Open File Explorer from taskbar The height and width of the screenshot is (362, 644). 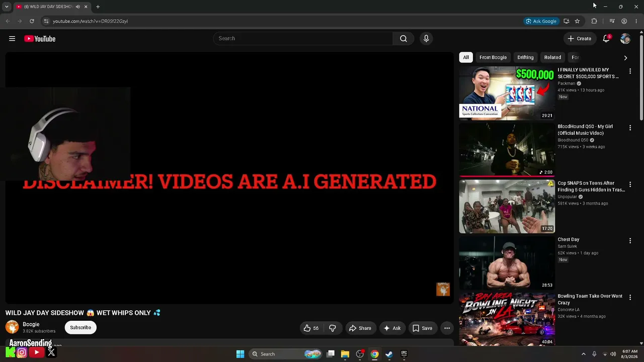(x=345, y=354)
